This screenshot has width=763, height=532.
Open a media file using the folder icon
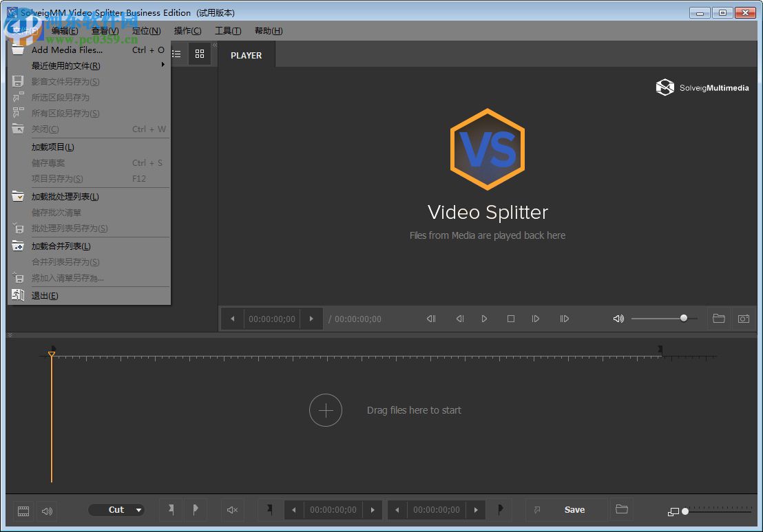(x=719, y=319)
